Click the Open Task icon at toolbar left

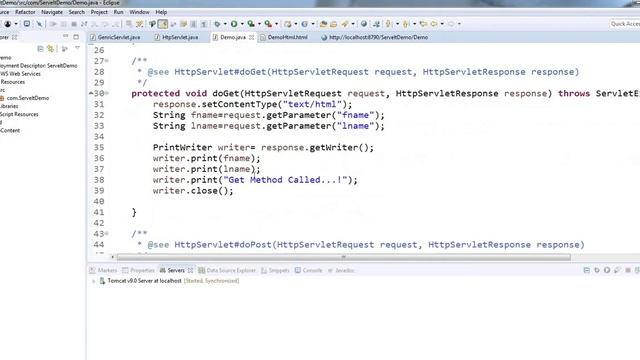(27, 24)
